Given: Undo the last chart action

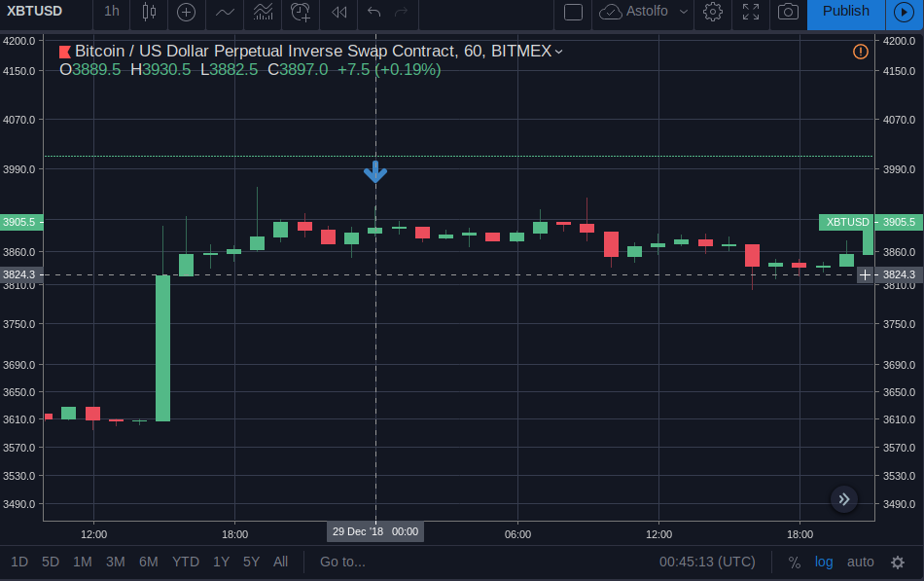Looking at the screenshot, I should pos(376,14).
